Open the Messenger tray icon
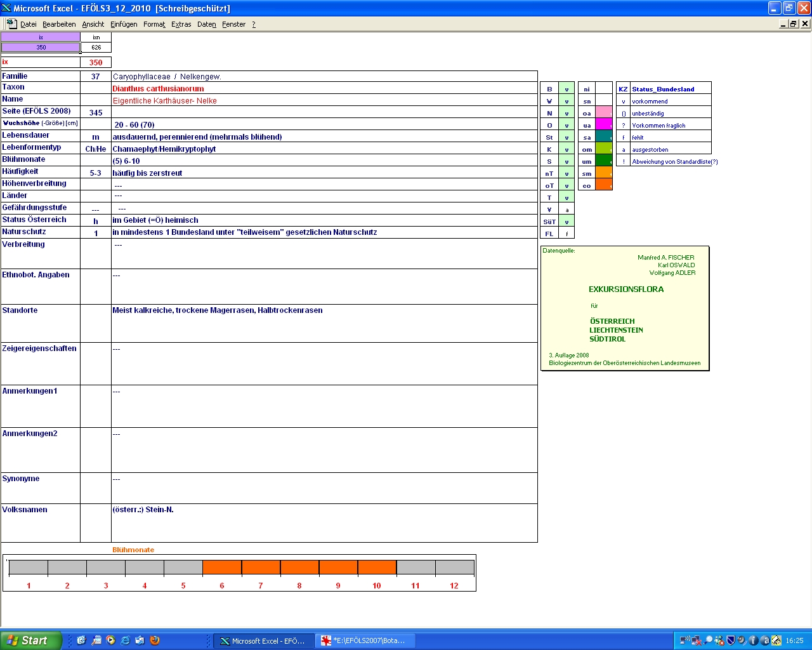812x650 pixels. [x=719, y=640]
